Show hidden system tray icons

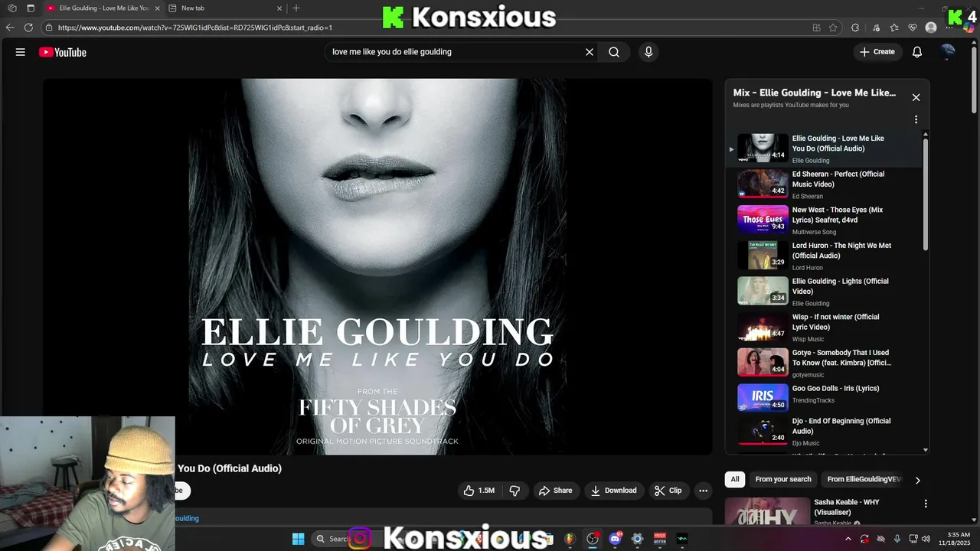coord(848,539)
